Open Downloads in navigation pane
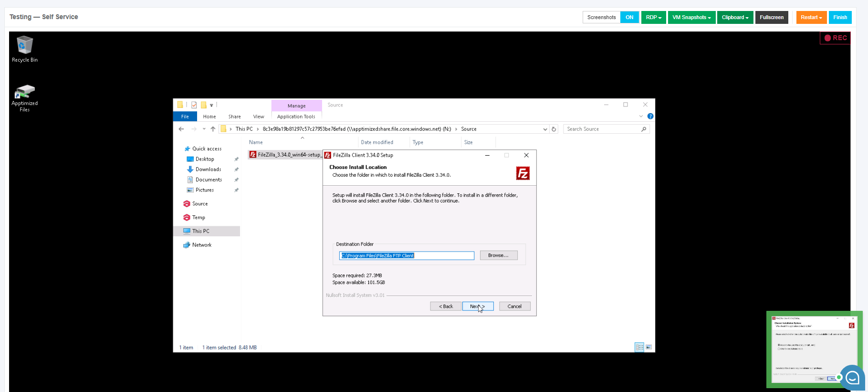The height and width of the screenshot is (392, 868). click(x=208, y=170)
